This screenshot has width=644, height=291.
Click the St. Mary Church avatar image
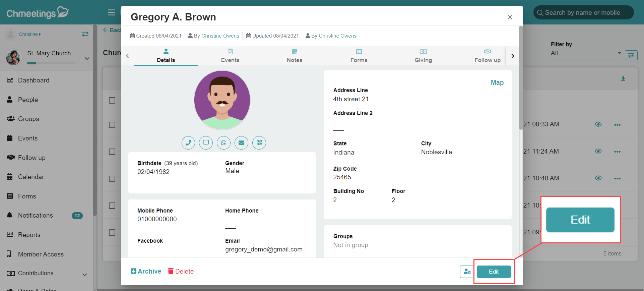pos(14,57)
